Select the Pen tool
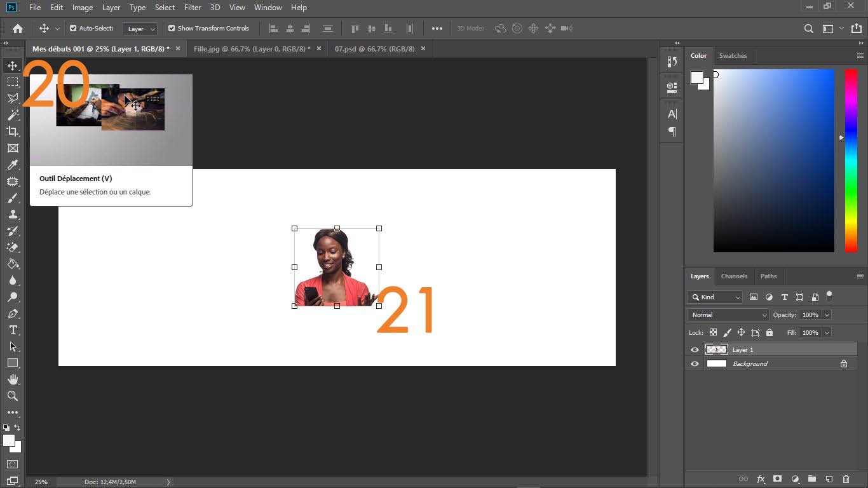The height and width of the screenshot is (488, 868). [13, 313]
